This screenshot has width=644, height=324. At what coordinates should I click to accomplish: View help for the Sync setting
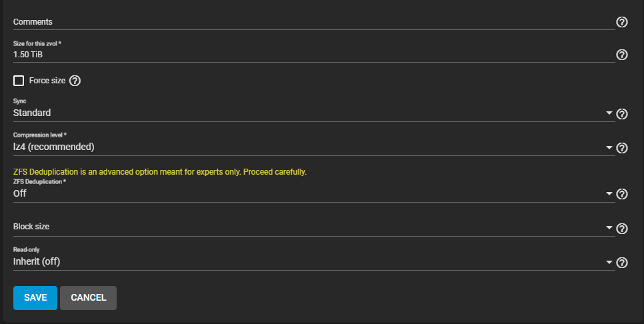(622, 114)
